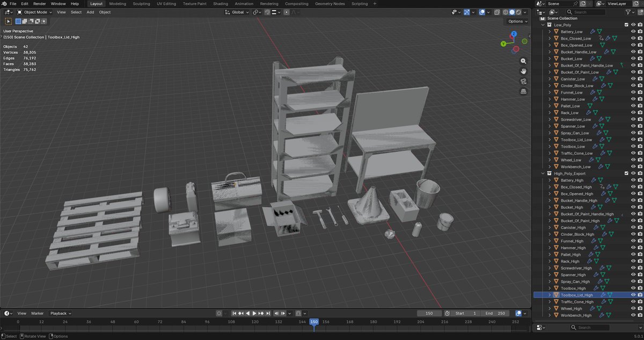This screenshot has width=644, height=340.
Task: Click the auto keying record button
Action: 219,313
